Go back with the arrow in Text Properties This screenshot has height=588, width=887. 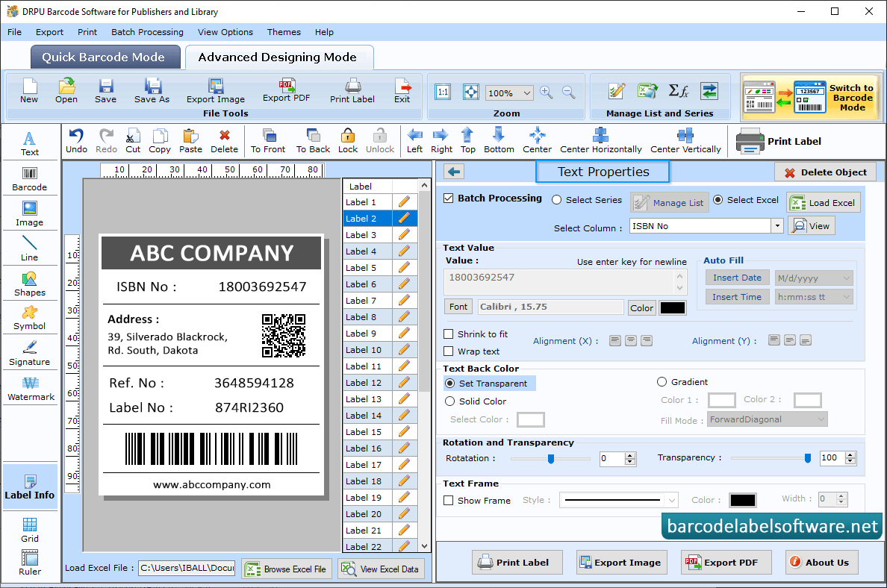tap(454, 172)
